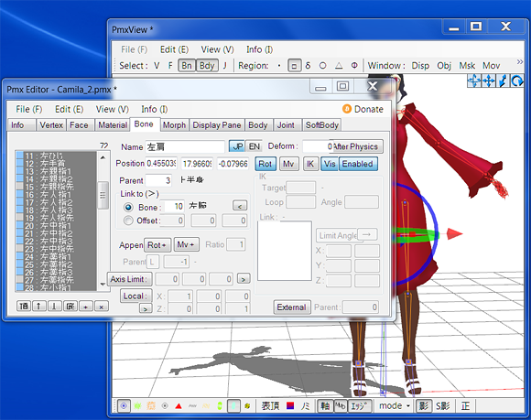Click the down arrow of bone list scrollbar

(103, 285)
